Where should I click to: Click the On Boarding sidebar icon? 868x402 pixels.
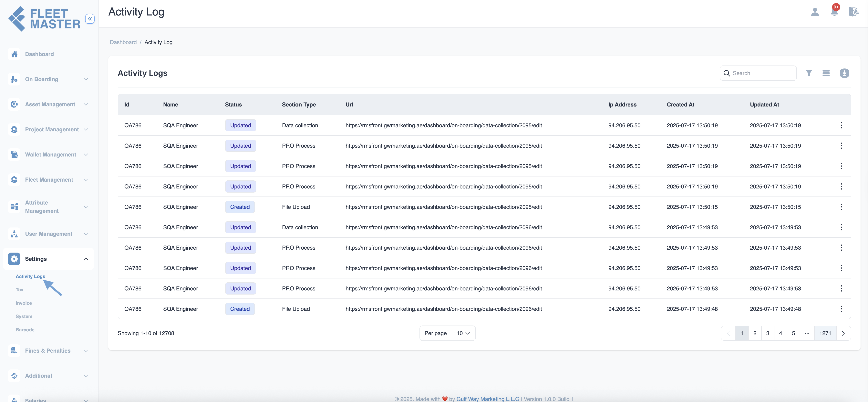click(x=14, y=79)
